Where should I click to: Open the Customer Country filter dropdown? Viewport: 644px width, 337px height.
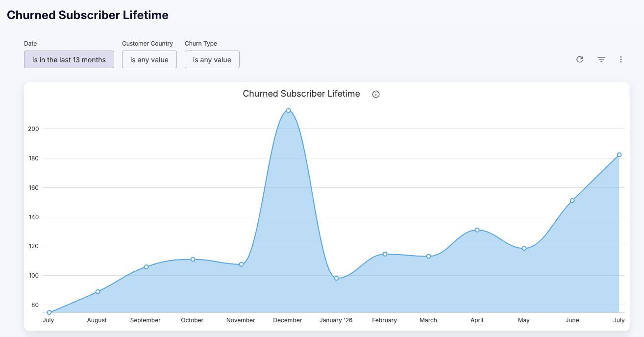click(x=149, y=59)
